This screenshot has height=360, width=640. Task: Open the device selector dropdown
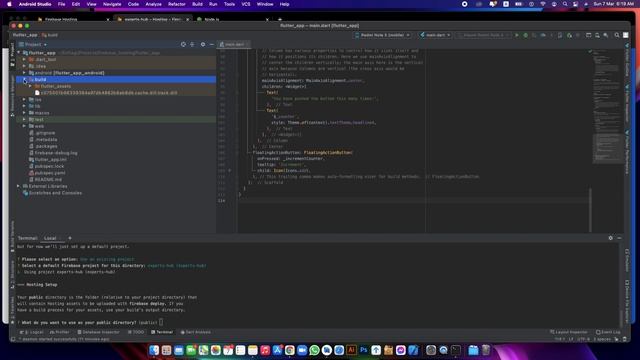pyautogui.click(x=382, y=35)
